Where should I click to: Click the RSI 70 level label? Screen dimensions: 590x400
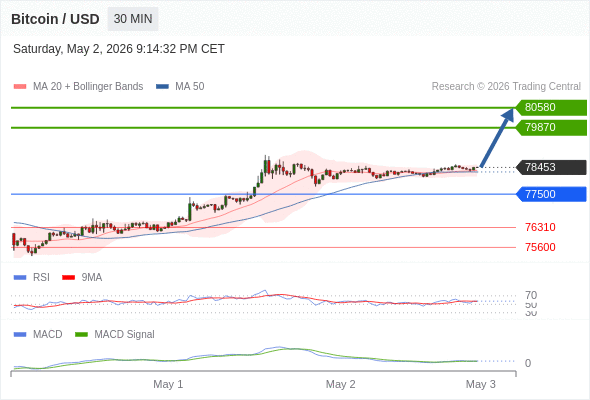click(x=531, y=295)
